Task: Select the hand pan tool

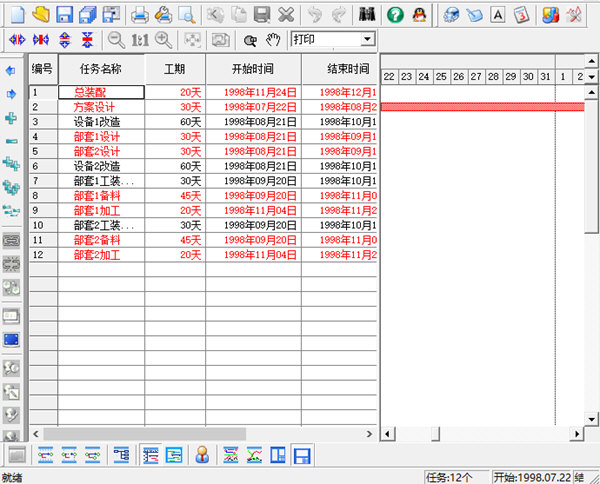Action: tap(272, 40)
